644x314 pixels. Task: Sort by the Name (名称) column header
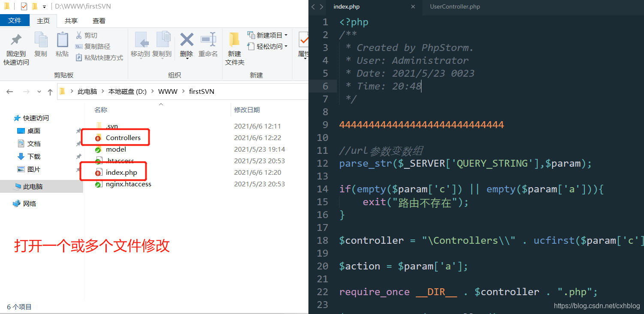pyautogui.click(x=101, y=110)
